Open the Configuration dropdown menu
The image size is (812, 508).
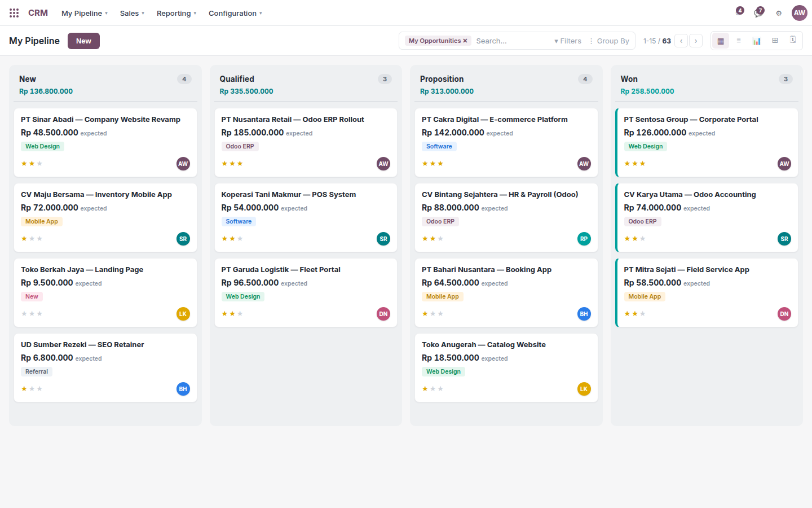235,13
